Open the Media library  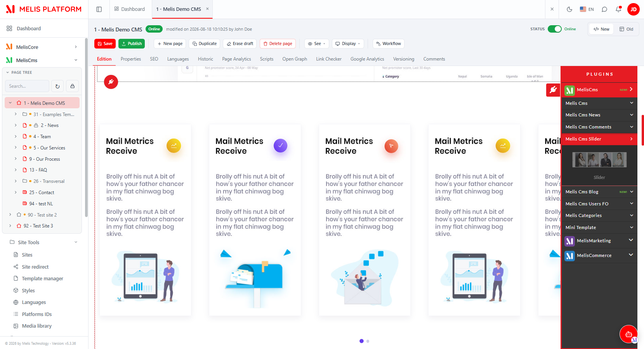37,326
